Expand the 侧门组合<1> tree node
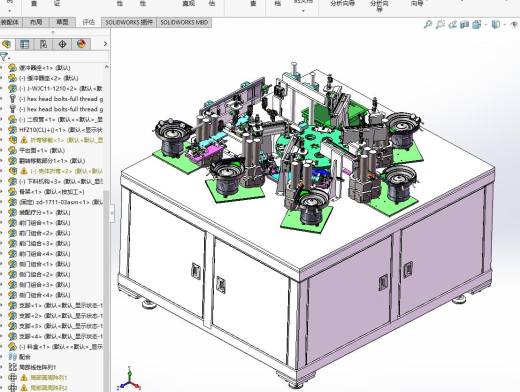The image size is (520, 392). point(2,264)
